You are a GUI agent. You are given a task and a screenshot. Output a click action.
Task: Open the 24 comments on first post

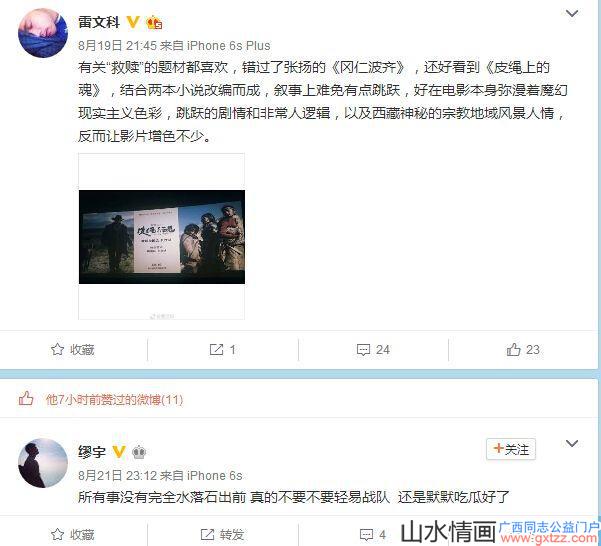tap(373, 349)
